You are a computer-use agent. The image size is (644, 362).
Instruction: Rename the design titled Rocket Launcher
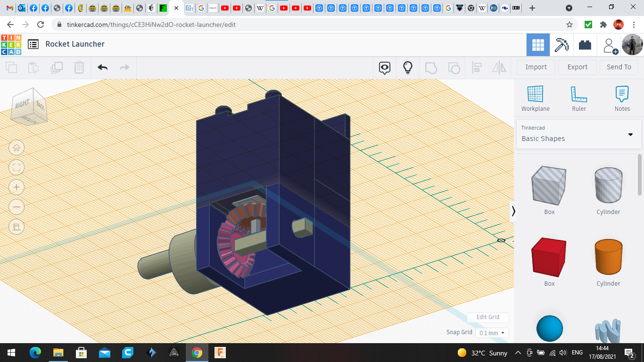[75, 44]
